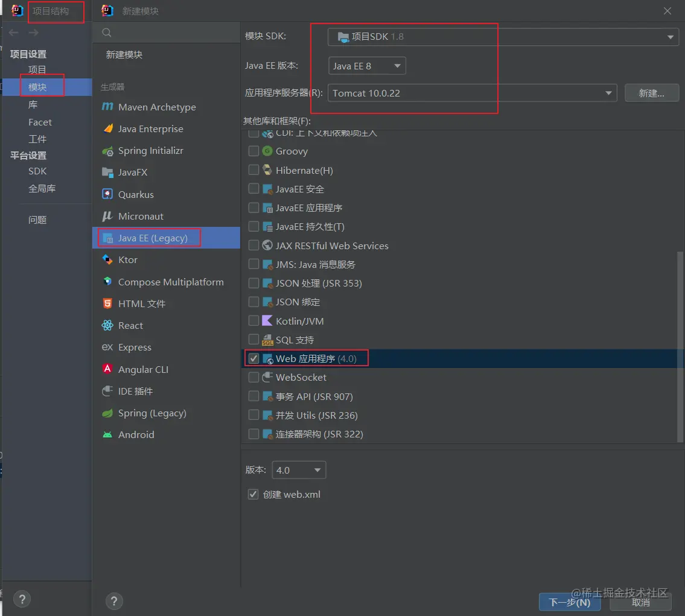Viewport: 685px width, 616px height.
Task: Click the Java Enterprise generator icon
Action: tap(107, 129)
